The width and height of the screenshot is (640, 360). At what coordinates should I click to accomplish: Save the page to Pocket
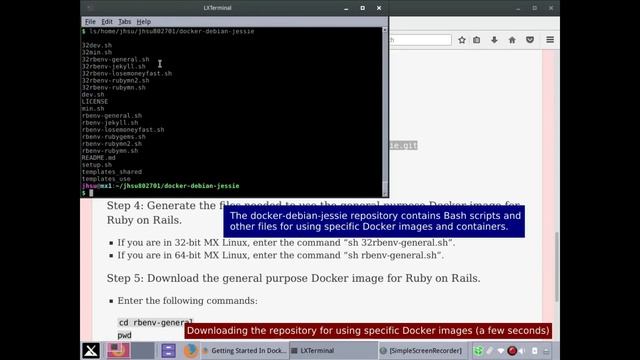[x=530, y=40]
